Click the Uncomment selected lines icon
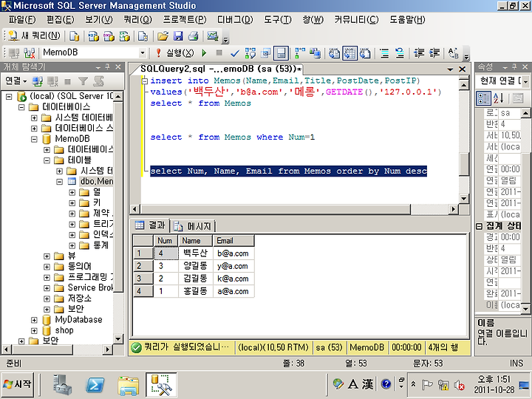532x399 pixels. tap(400, 53)
